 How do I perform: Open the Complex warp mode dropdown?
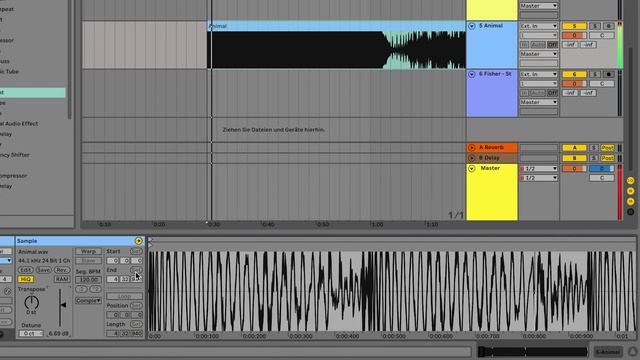tap(88, 301)
